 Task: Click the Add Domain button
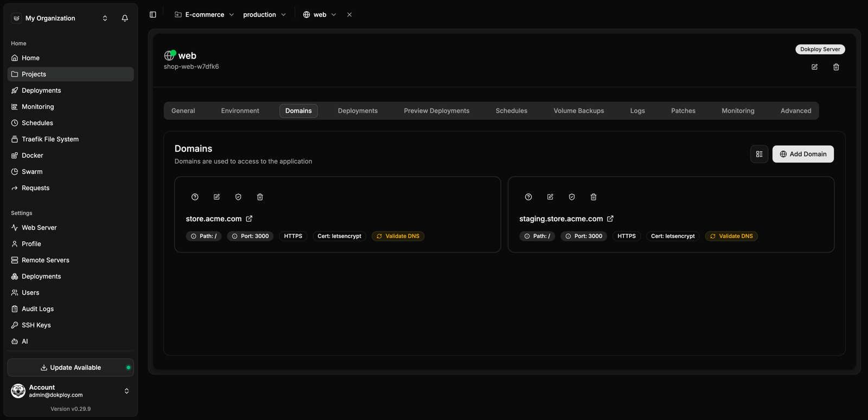803,154
